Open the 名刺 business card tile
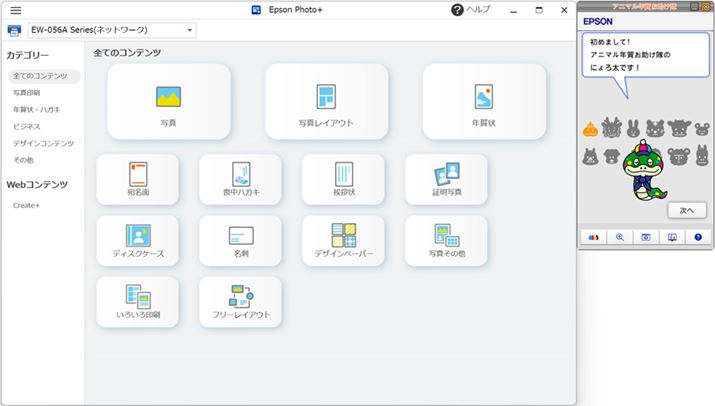The image size is (715, 406). pyautogui.click(x=241, y=241)
